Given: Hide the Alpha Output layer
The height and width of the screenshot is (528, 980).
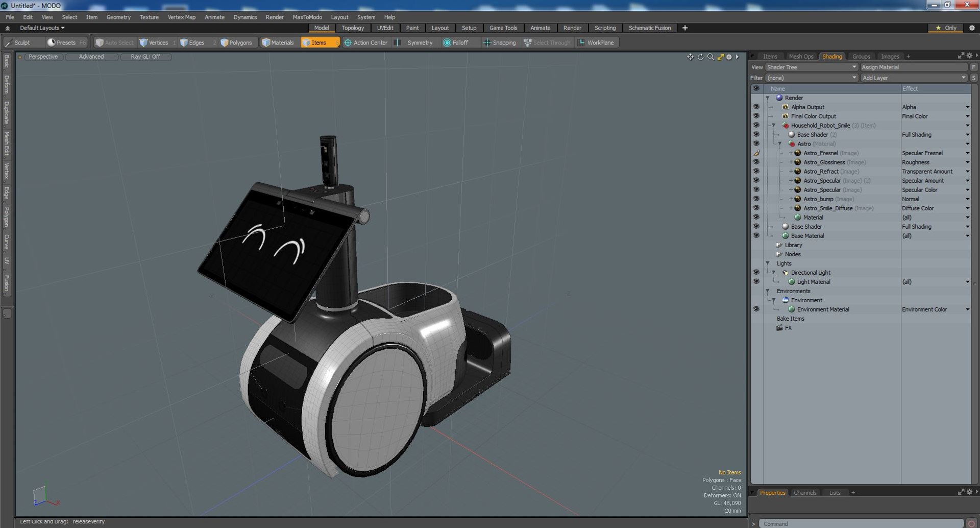Looking at the screenshot, I should tap(756, 107).
